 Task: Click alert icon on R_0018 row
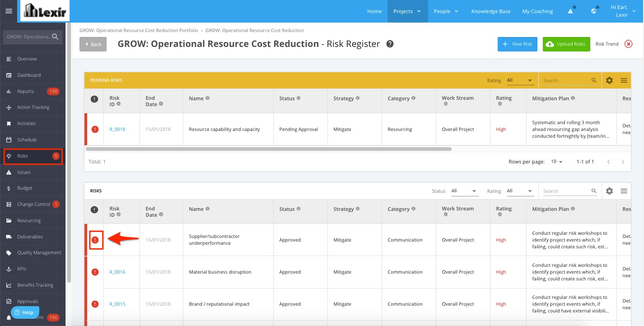(x=95, y=129)
